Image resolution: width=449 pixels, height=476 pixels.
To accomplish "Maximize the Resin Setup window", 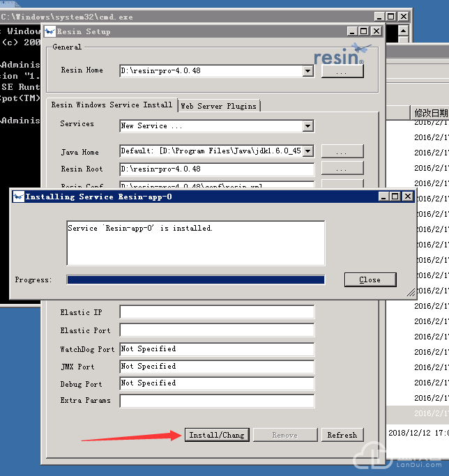I will (x=364, y=31).
